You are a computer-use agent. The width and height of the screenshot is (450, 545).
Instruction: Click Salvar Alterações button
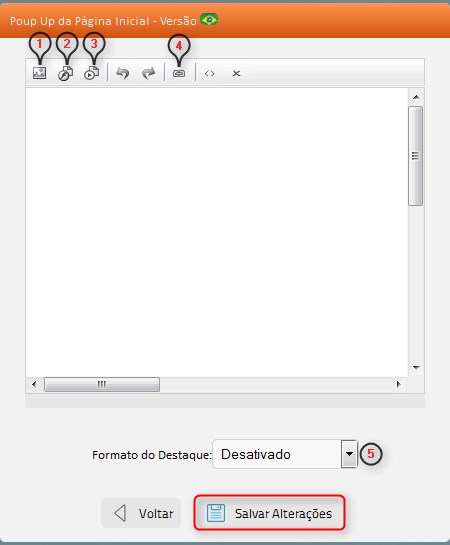tap(270, 513)
